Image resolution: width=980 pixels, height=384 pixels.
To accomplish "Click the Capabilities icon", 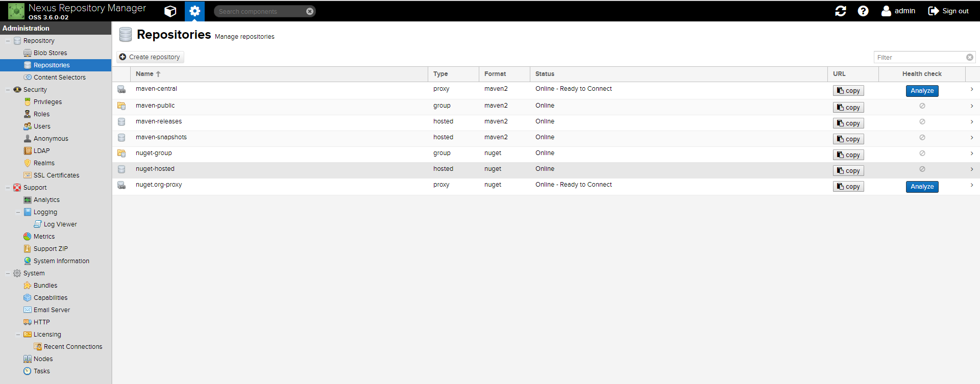I will click(28, 298).
